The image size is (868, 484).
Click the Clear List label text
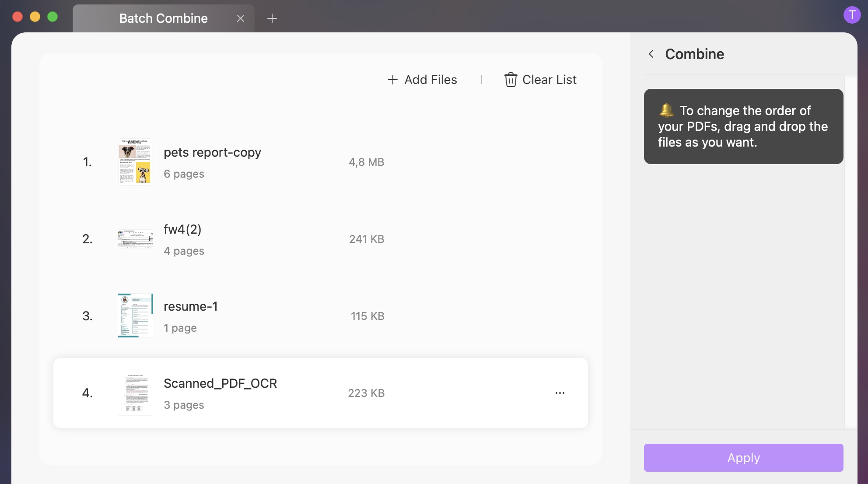(549, 80)
